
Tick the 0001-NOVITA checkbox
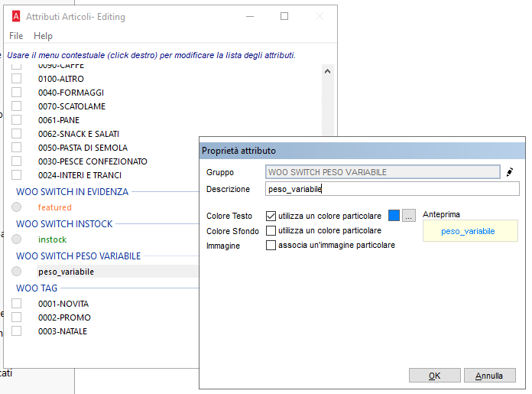click(16, 304)
